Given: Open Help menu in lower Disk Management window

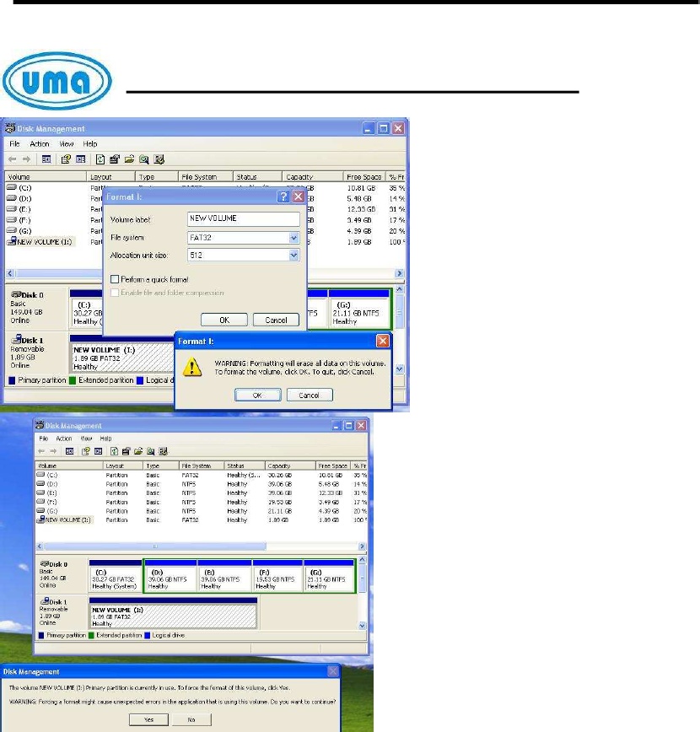Looking at the screenshot, I should coord(105,439).
